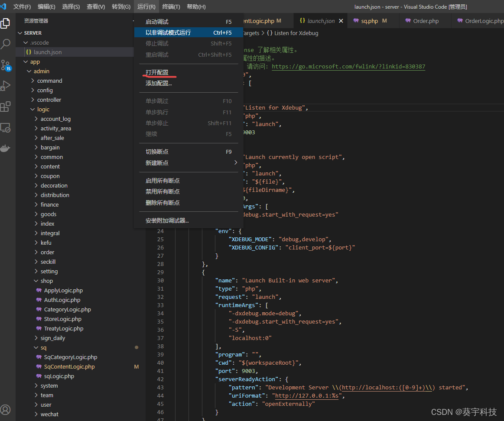This screenshot has height=421, width=504.
Task: Click the JSON icon beside launch.json in tree
Action: point(29,52)
